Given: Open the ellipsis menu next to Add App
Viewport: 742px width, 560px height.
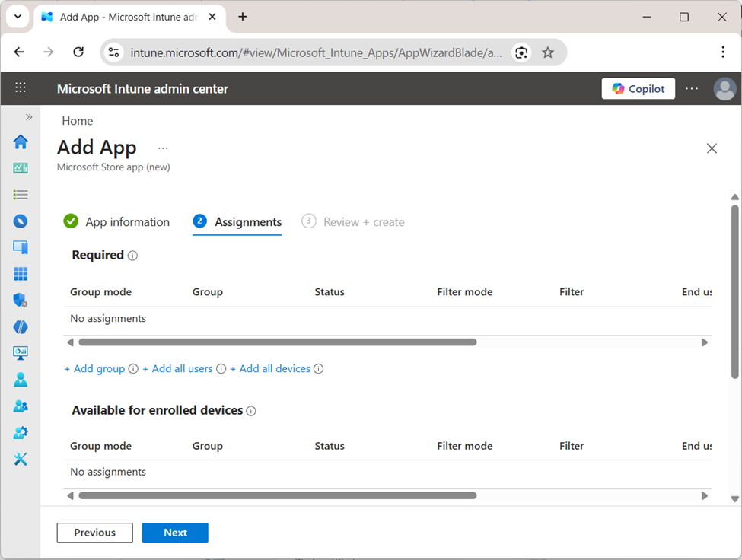Looking at the screenshot, I should pyautogui.click(x=162, y=148).
